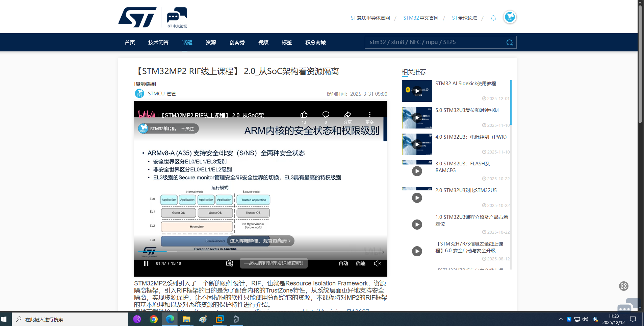Like the video with thumbs-up icon

point(304,115)
